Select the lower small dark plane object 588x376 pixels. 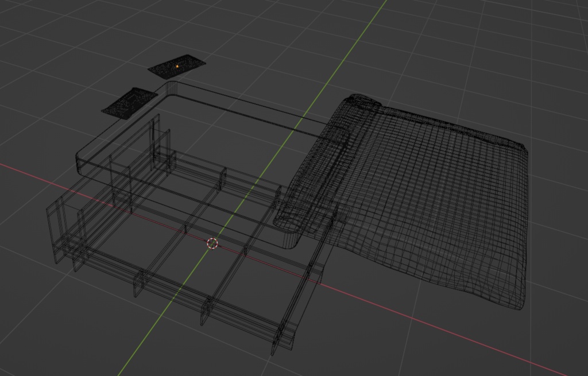click(129, 103)
